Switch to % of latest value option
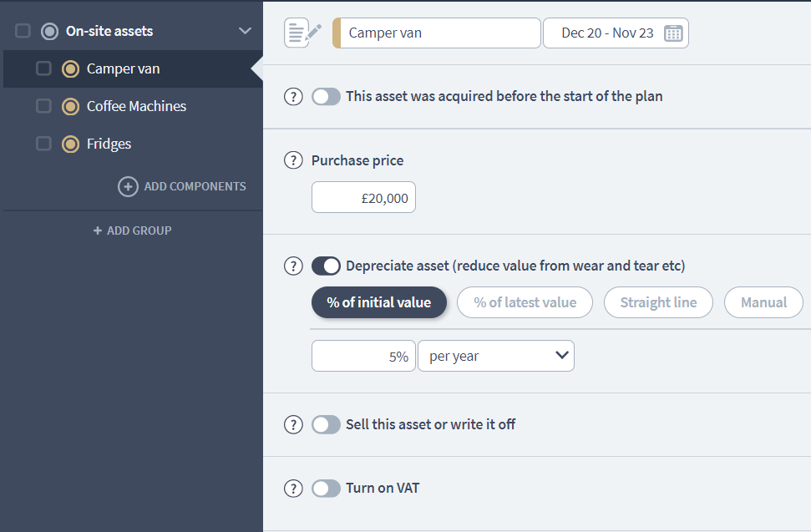The image size is (811, 532). 525,302
